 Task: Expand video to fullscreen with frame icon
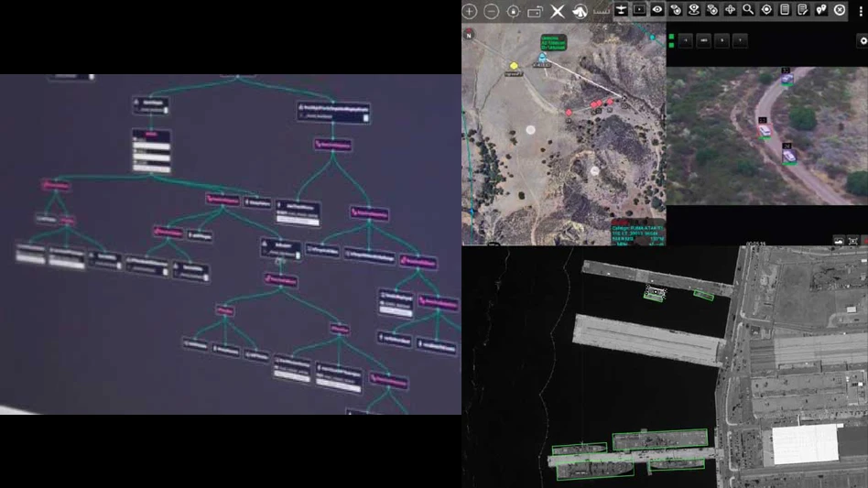[x=853, y=240]
